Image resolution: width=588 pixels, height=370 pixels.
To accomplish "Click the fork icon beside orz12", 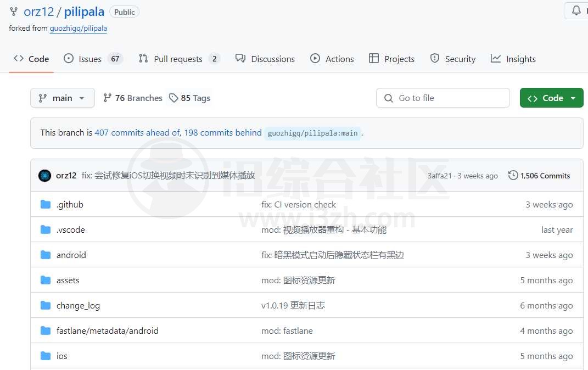I will [x=14, y=12].
